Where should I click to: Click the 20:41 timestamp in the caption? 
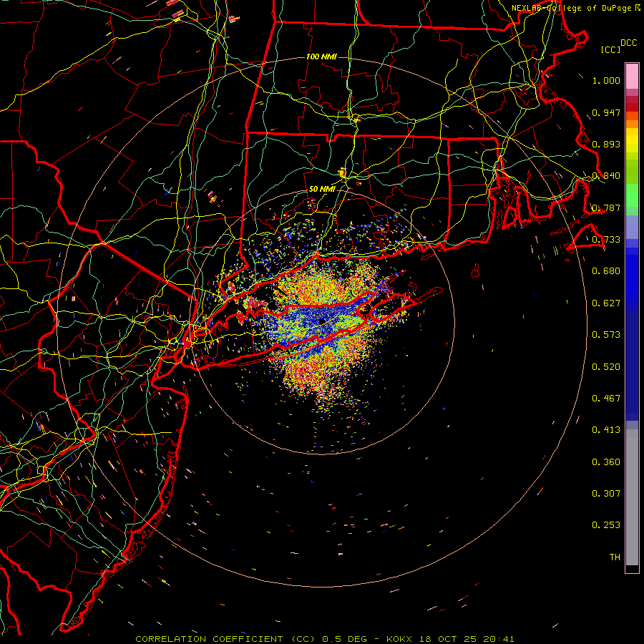[499, 639]
